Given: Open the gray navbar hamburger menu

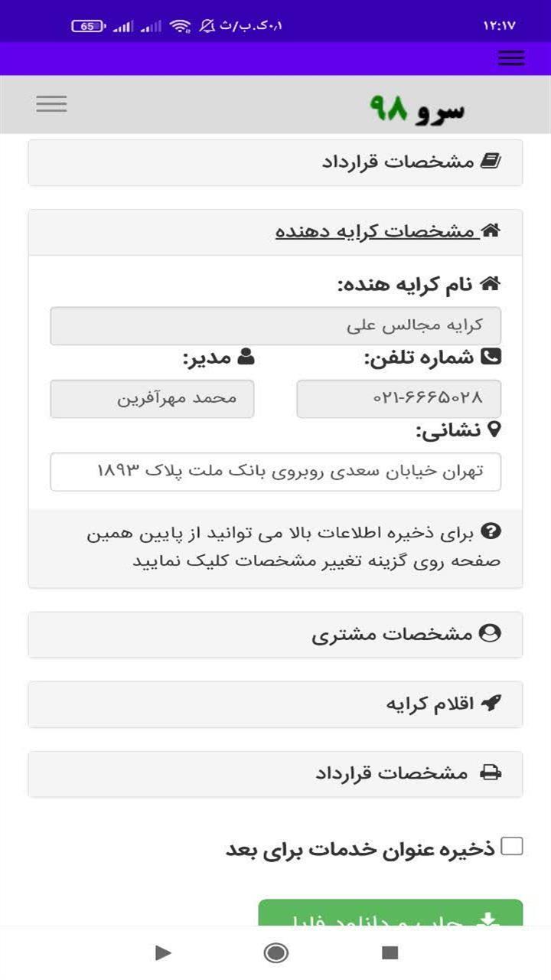Looking at the screenshot, I should click(x=51, y=103).
